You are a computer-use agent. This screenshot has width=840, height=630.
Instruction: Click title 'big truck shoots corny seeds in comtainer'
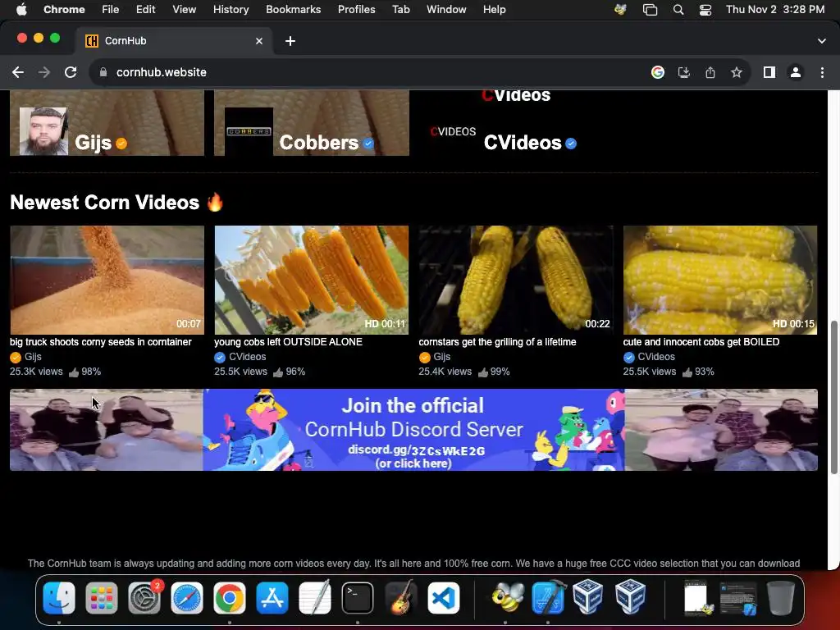coord(101,342)
